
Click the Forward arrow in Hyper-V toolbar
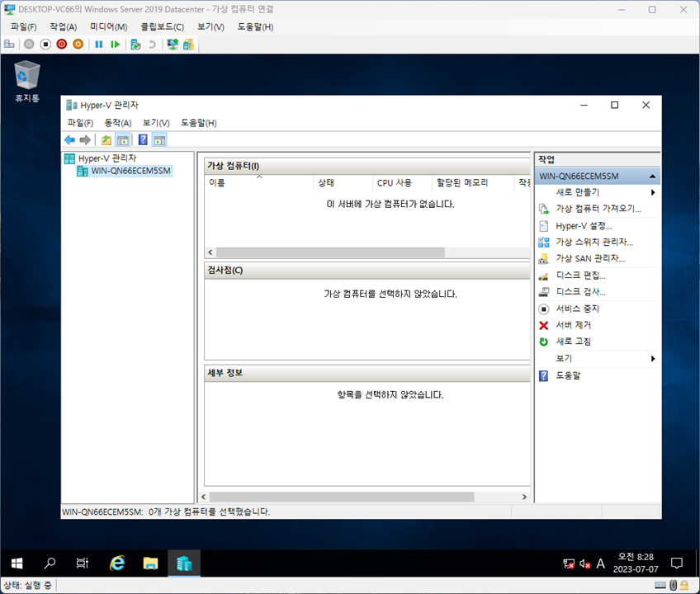point(85,140)
